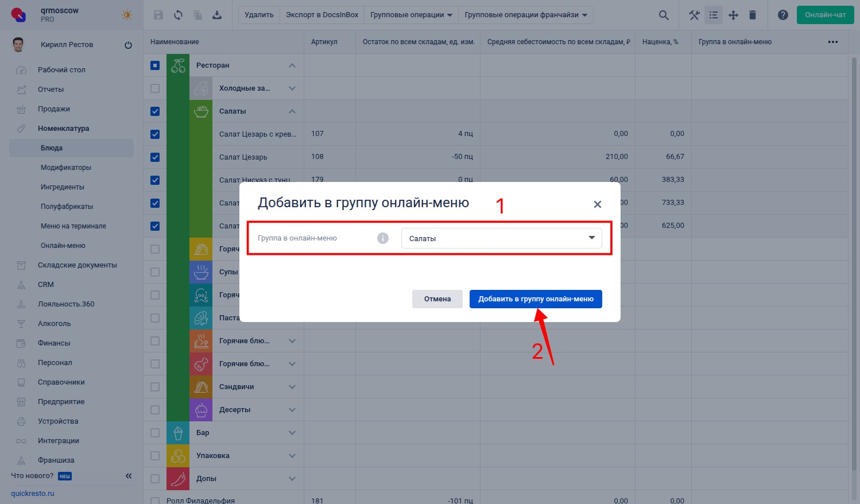Click the Quick Resto logo icon
860x504 pixels.
point(18,15)
